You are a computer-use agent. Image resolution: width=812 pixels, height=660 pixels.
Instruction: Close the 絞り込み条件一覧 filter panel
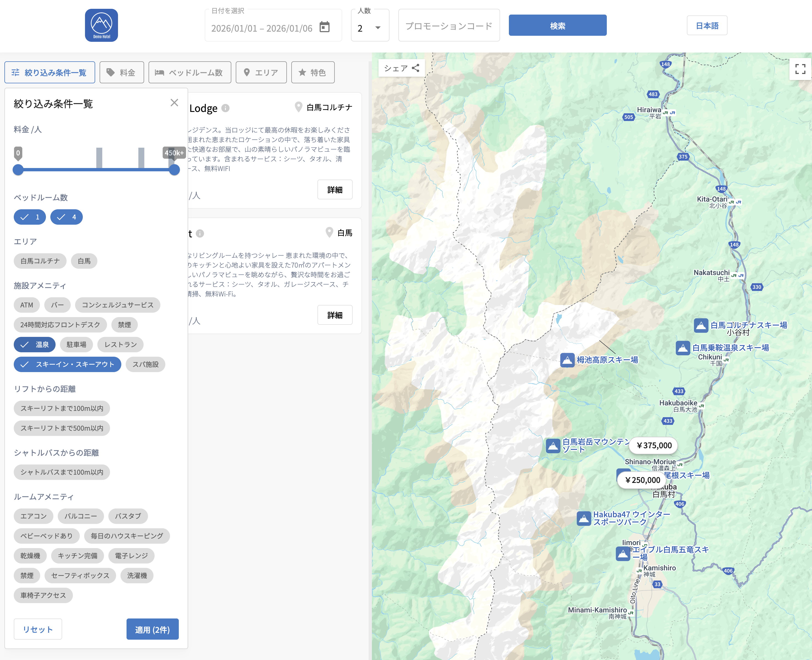pos(174,103)
